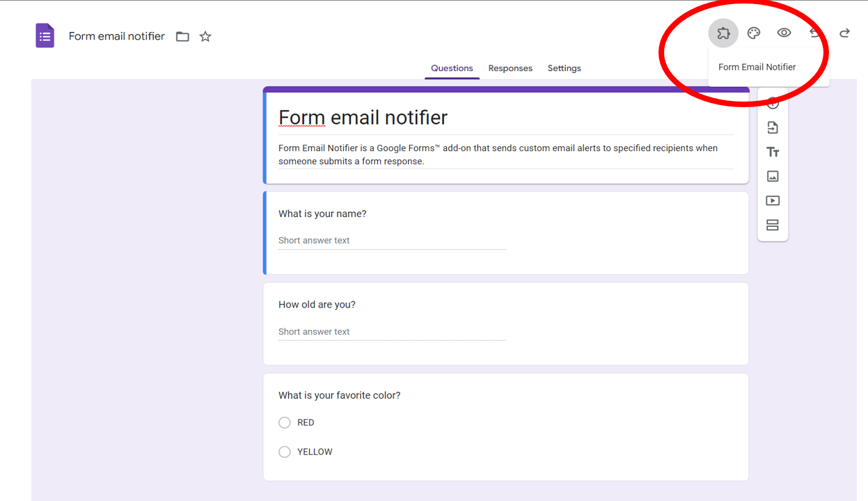This screenshot has height=501, width=868.
Task: Click the Redo arrow icon
Action: pos(844,33)
